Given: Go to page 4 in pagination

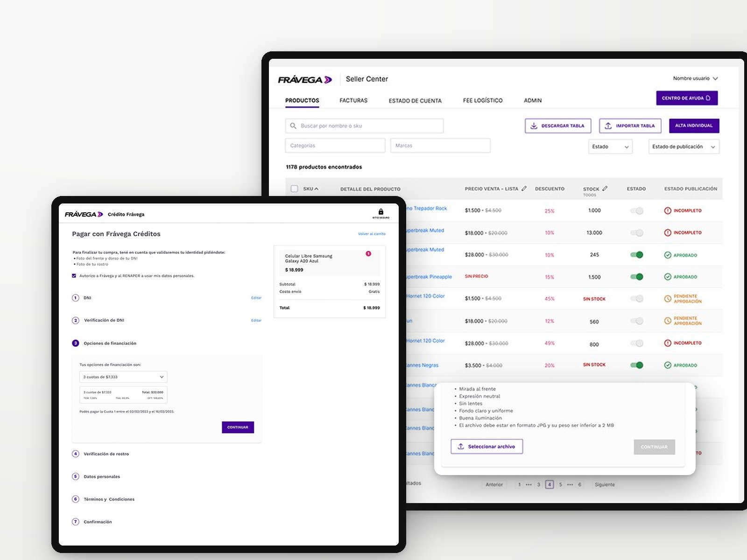Looking at the screenshot, I should pyautogui.click(x=550, y=484).
